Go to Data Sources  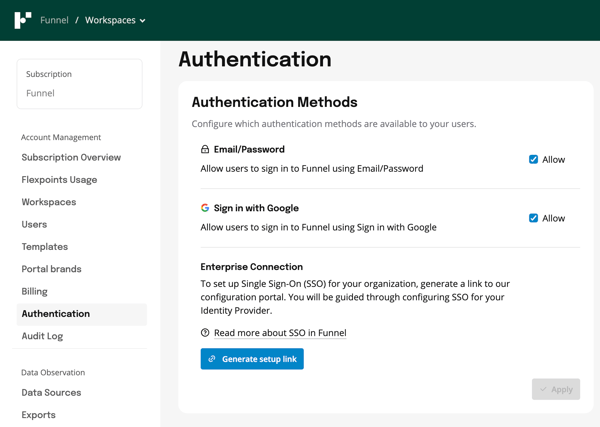[51, 393]
